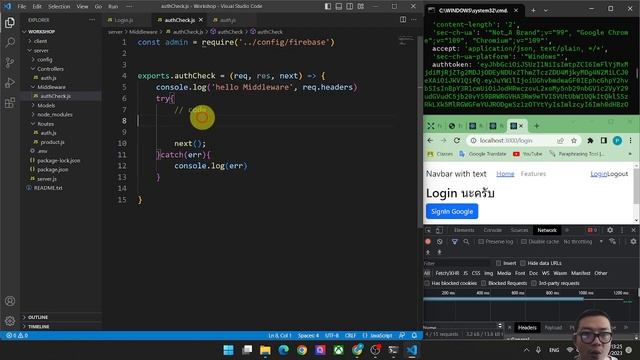Check Hide data URLs
Screen dimensions: 640x360
point(523,263)
